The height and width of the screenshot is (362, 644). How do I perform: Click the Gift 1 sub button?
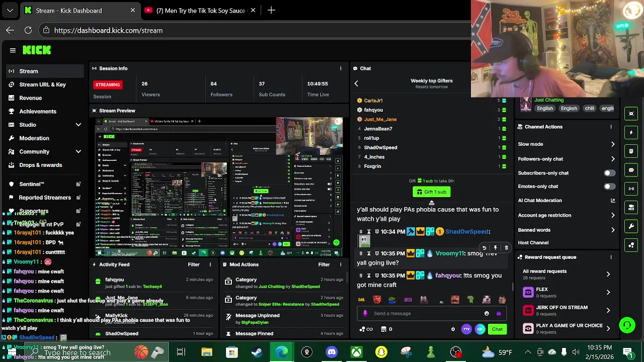[432, 192]
